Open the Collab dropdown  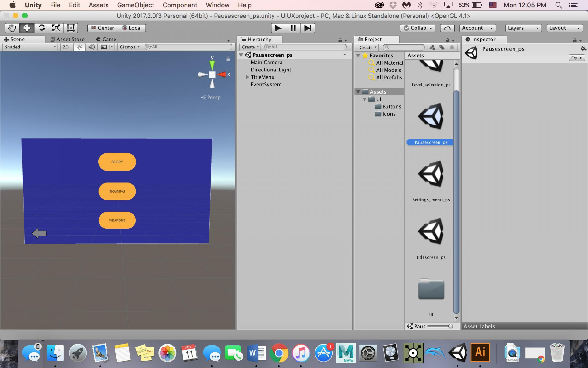417,28
